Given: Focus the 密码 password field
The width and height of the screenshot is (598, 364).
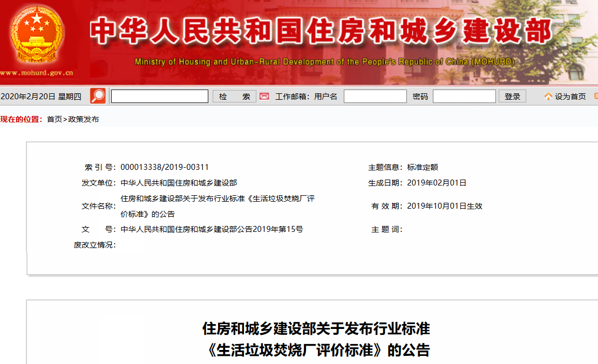Looking at the screenshot, I should 464,97.
